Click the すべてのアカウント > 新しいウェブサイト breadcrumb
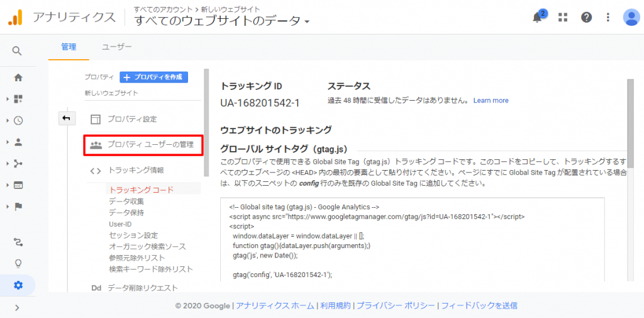 tap(196, 9)
